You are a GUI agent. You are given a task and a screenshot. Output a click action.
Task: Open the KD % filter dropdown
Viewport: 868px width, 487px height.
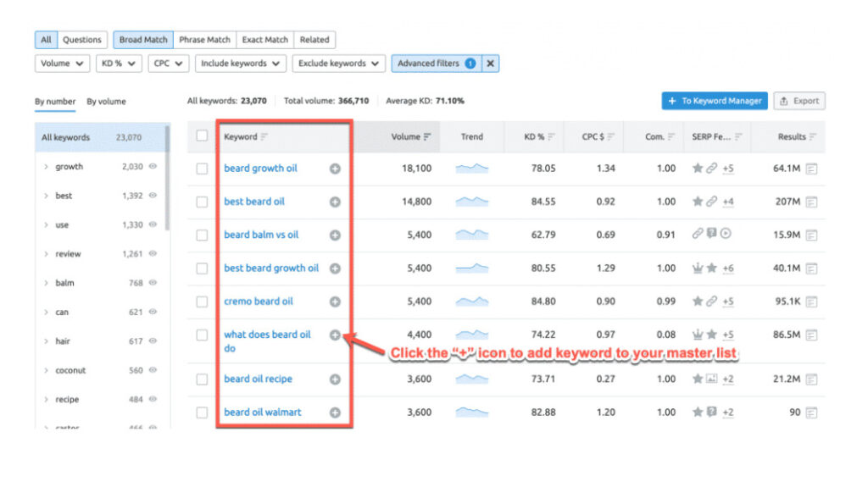click(x=119, y=64)
